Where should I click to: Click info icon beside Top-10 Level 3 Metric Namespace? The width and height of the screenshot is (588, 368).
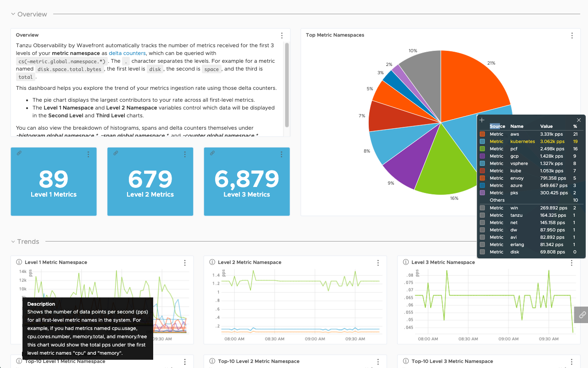coord(405,361)
